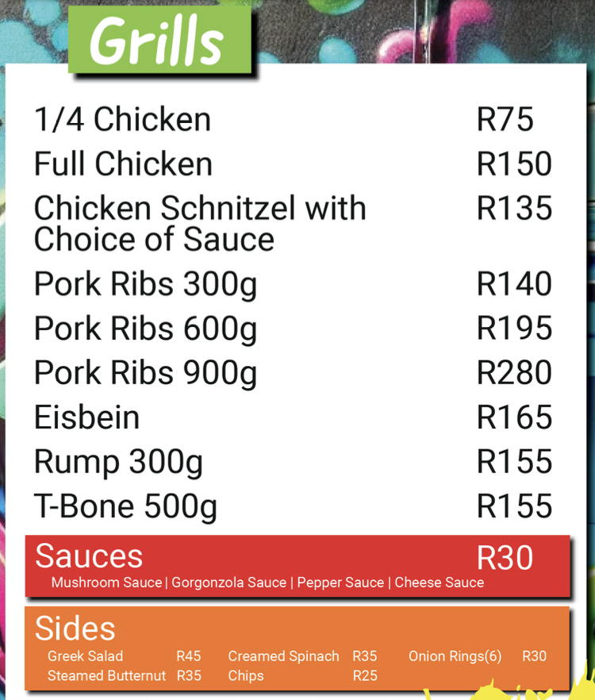Choose Chicken Schnitzel with Choice of Sauce

click(x=200, y=223)
